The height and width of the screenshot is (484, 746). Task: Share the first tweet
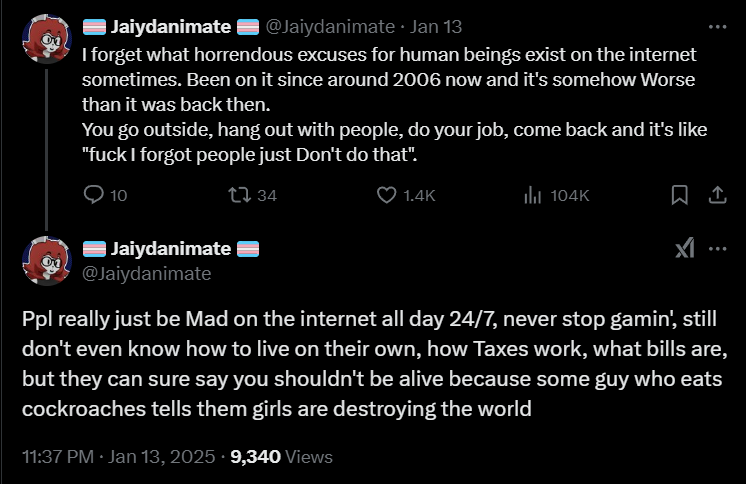click(x=716, y=195)
